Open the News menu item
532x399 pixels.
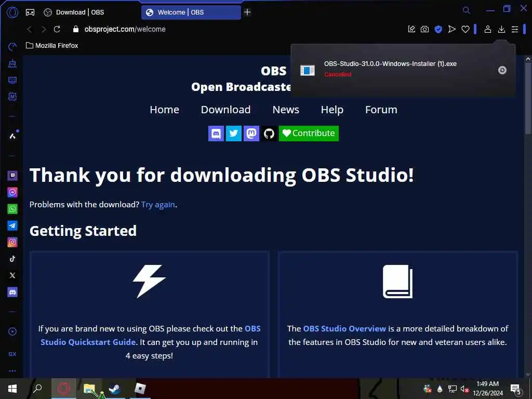(286, 110)
